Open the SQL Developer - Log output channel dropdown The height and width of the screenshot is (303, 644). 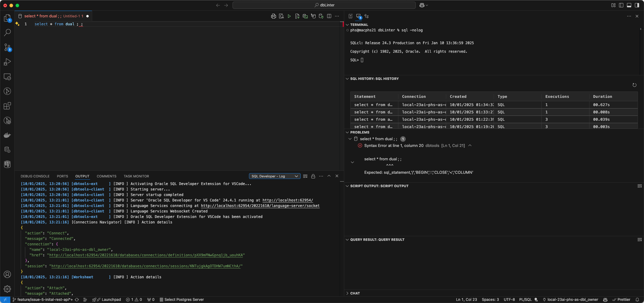[275, 176]
